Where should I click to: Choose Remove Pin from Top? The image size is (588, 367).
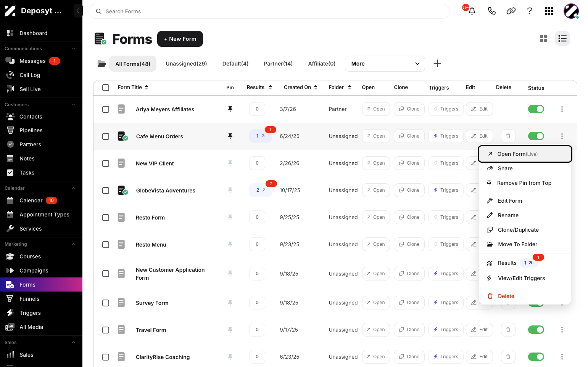pos(525,183)
